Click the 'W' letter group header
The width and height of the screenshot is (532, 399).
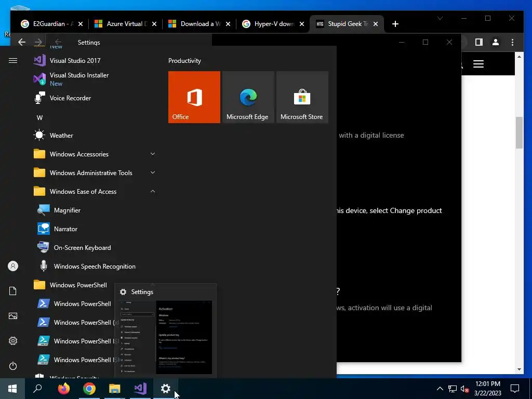click(x=39, y=118)
